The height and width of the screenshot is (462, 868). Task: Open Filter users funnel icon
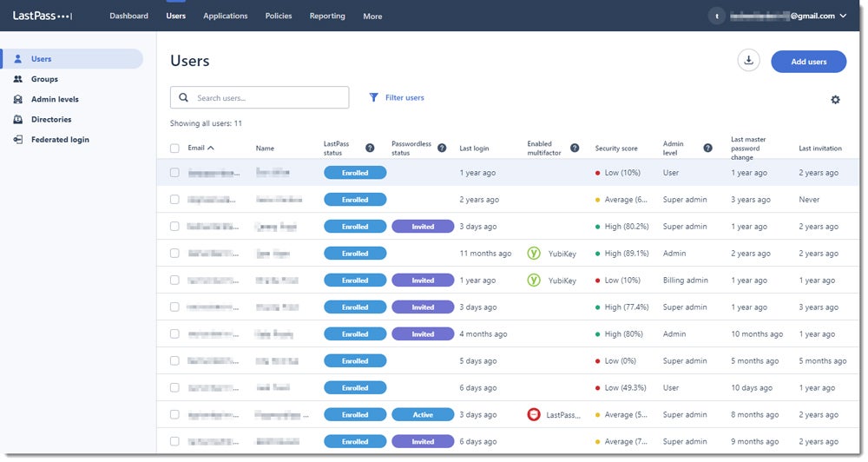374,98
